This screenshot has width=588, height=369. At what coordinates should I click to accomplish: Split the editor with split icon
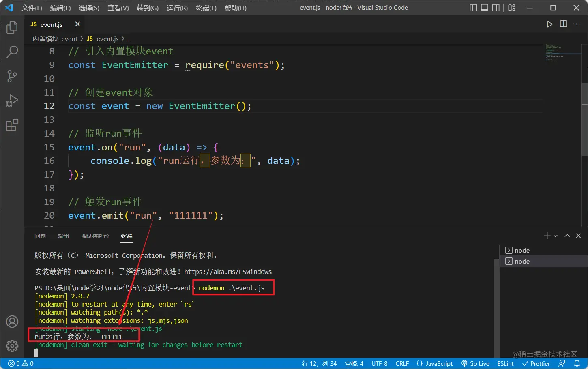563,24
